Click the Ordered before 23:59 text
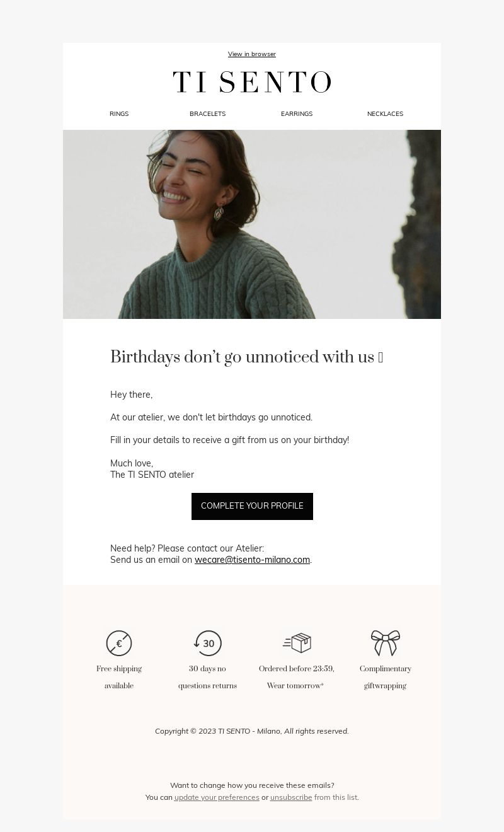Viewport: 504px width, 832px height. [x=297, y=669]
